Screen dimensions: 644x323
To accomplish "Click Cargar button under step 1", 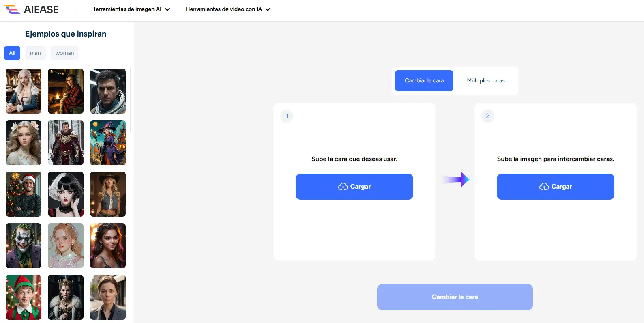I will (x=354, y=187).
